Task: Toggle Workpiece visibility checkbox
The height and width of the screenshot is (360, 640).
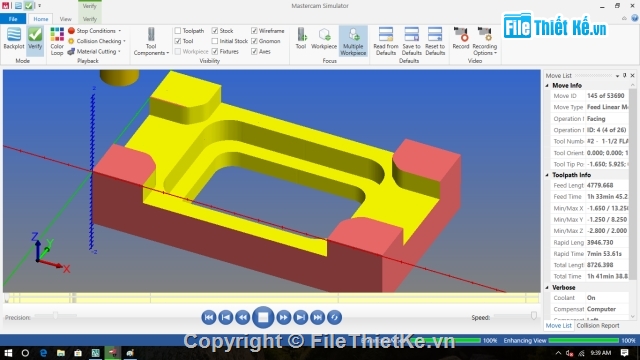Action: [x=178, y=51]
